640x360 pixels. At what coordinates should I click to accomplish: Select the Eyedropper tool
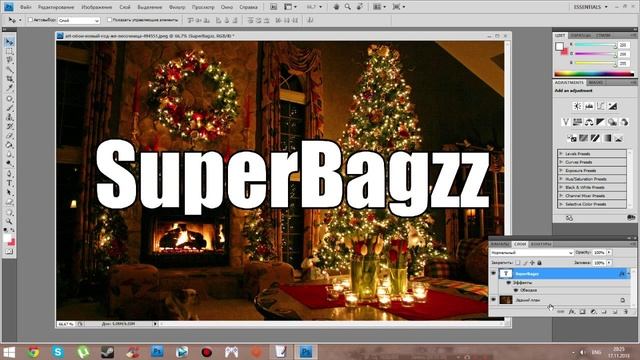(x=9, y=87)
